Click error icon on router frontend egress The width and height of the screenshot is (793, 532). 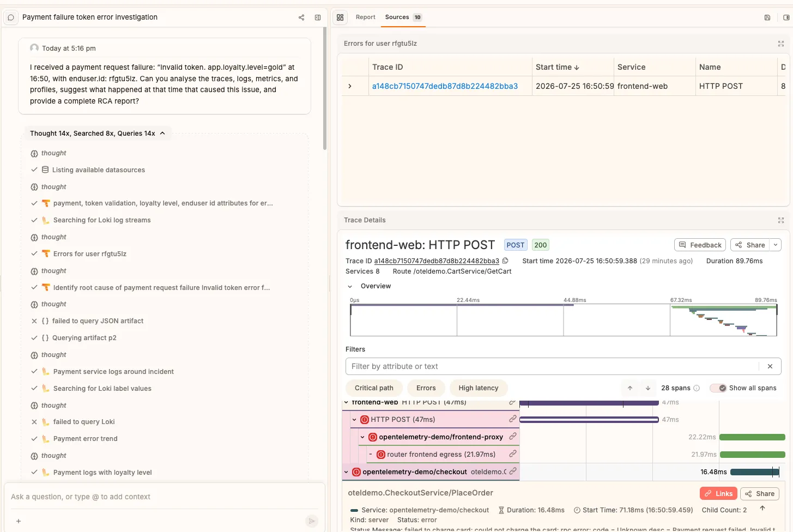pos(381,454)
